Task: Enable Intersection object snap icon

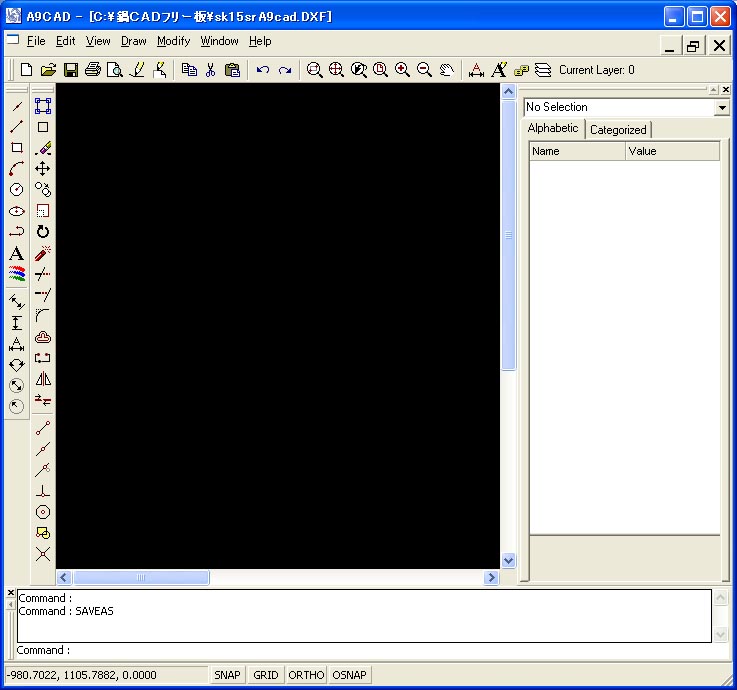Action: 43,554
